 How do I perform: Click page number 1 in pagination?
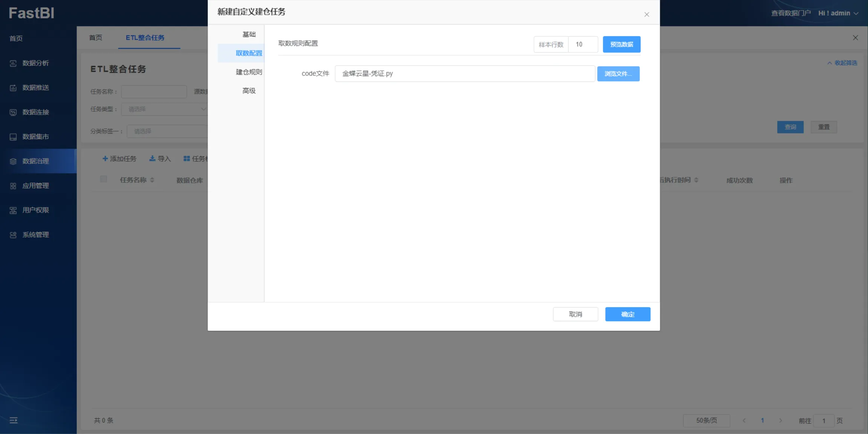(762, 420)
